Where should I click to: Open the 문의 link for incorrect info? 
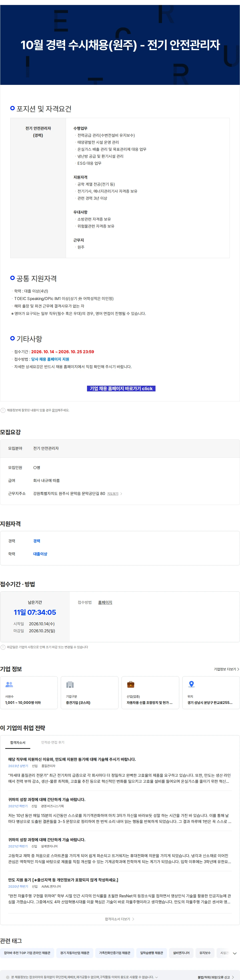54,410
